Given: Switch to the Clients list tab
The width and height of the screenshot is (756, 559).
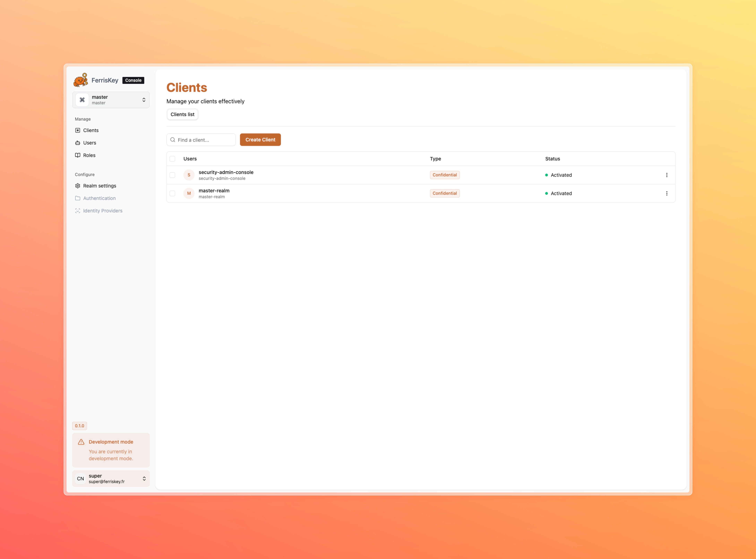Looking at the screenshot, I should tap(182, 114).
